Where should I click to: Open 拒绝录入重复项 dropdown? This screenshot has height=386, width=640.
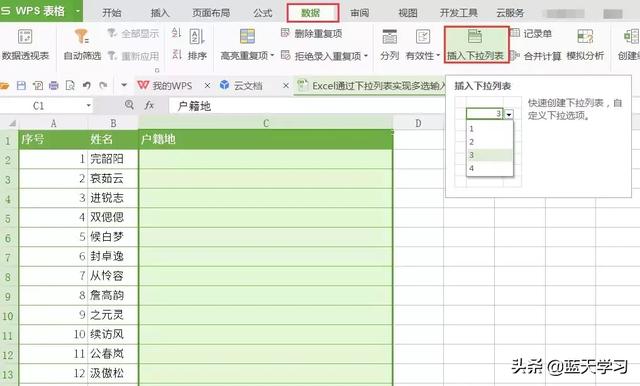pyautogui.click(x=324, y=55)
